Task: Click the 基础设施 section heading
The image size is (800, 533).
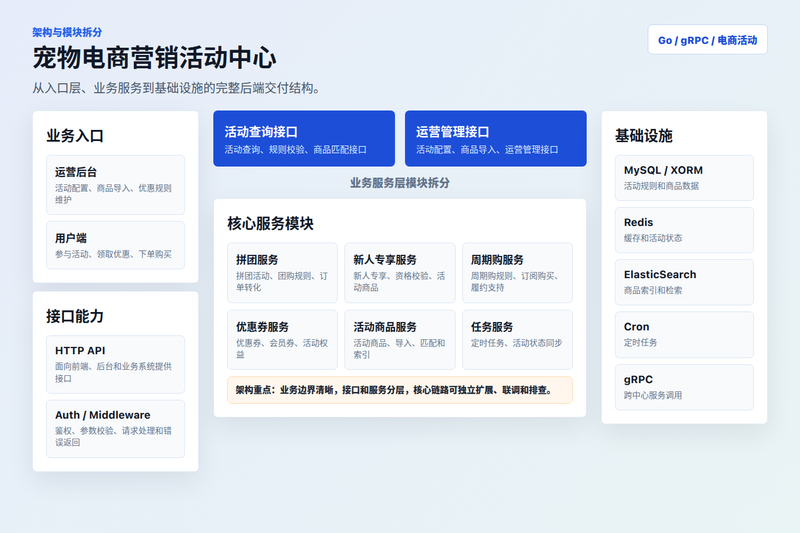Action: (644, 136)
